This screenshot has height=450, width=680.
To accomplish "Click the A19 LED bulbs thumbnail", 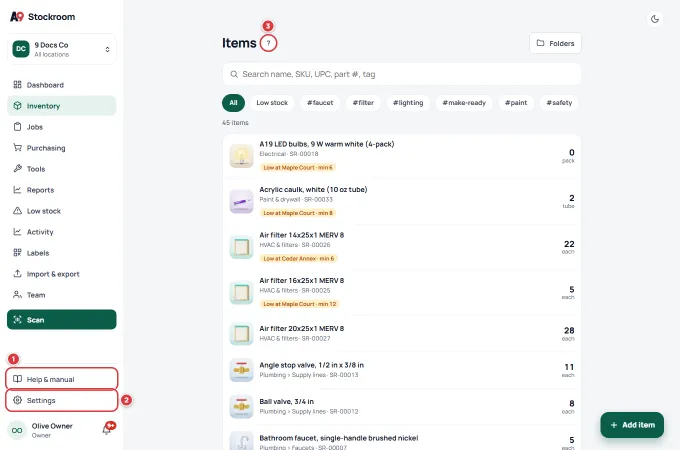I will pos(241,156).
